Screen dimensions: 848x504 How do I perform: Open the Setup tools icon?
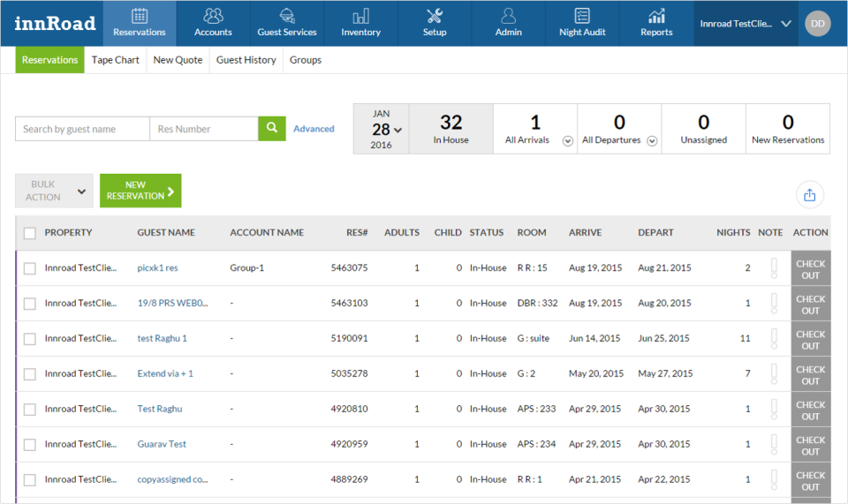435,16
